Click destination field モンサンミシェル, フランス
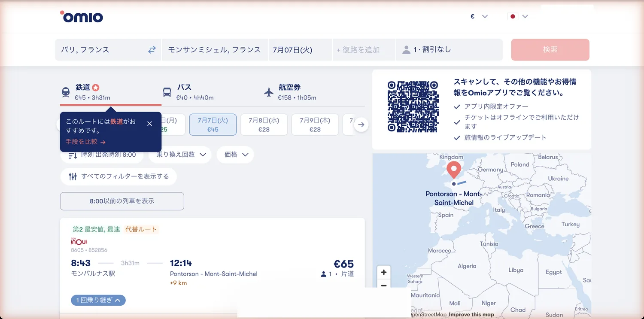 [x=215, y=50]
